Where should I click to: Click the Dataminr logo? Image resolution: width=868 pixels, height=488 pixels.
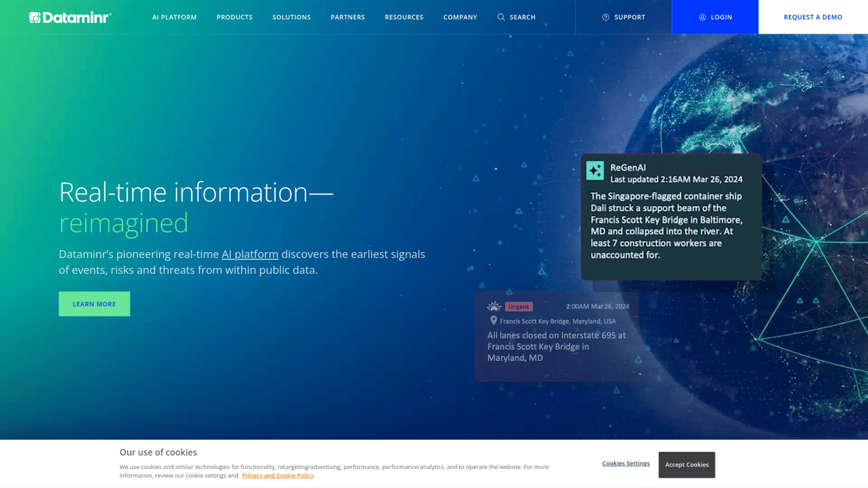pyautogui.click(x=71, y=17)
